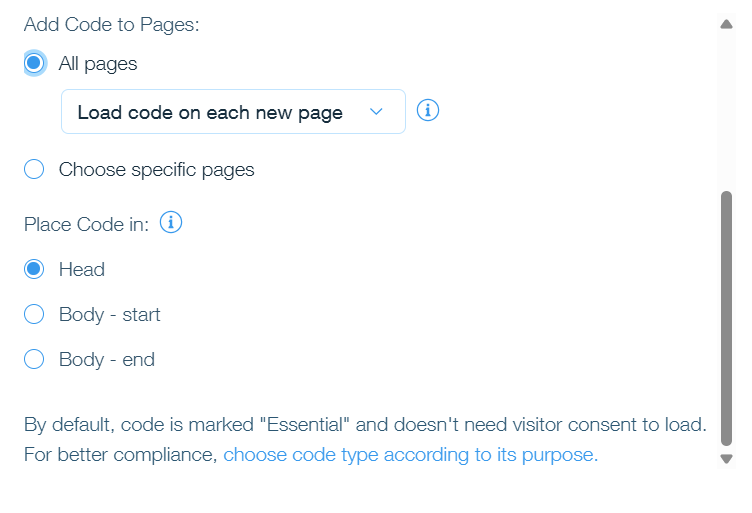Viewport: 752px width, 513px height.
Task: Select the All pages radio button
Action: (x=34, y=63)
